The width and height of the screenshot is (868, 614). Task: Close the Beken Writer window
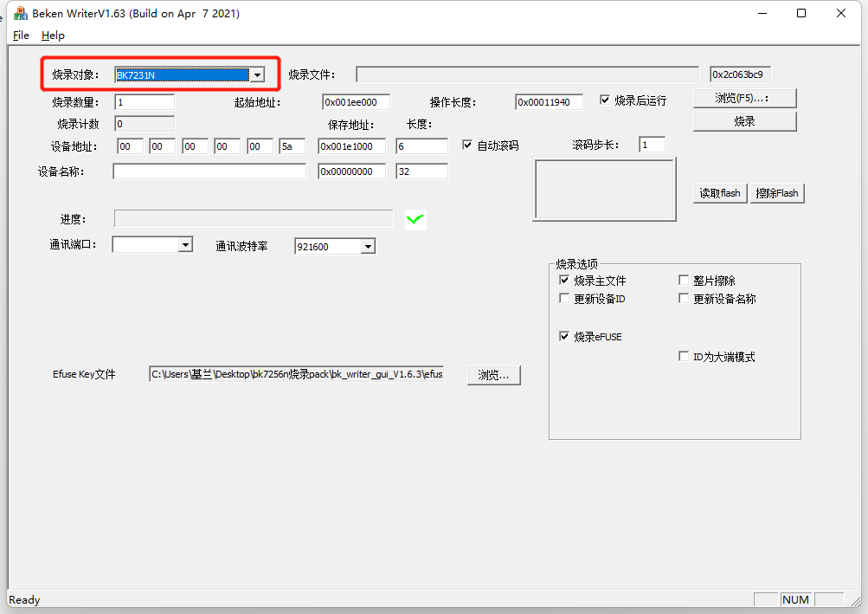(841, 13)
